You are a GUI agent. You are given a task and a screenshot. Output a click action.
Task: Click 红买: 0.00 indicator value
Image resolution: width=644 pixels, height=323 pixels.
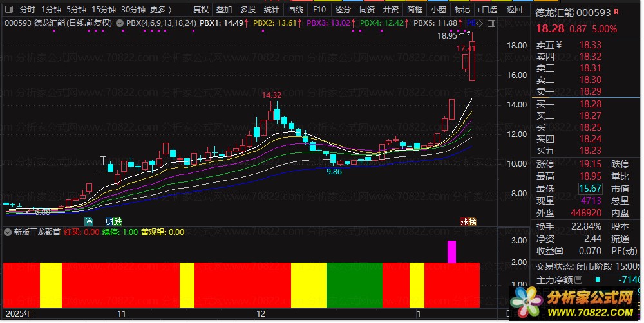[82, 232]
